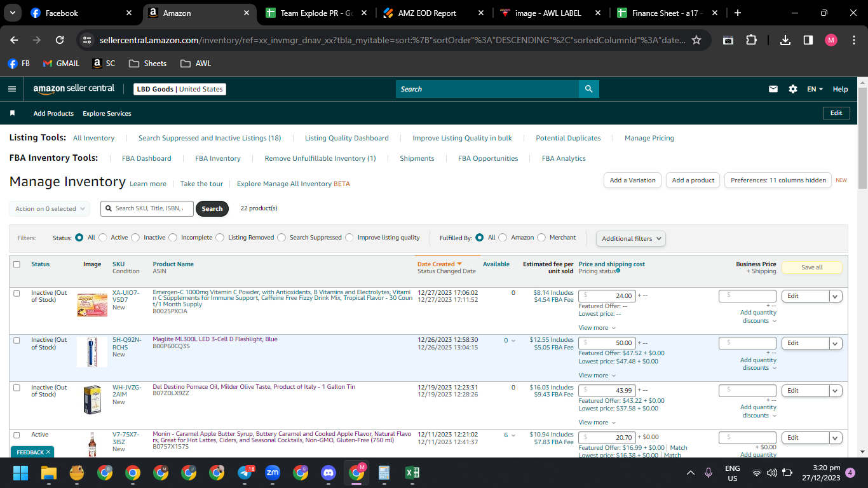
Task: Open browser downloads icon
Action: click(785, 40)
